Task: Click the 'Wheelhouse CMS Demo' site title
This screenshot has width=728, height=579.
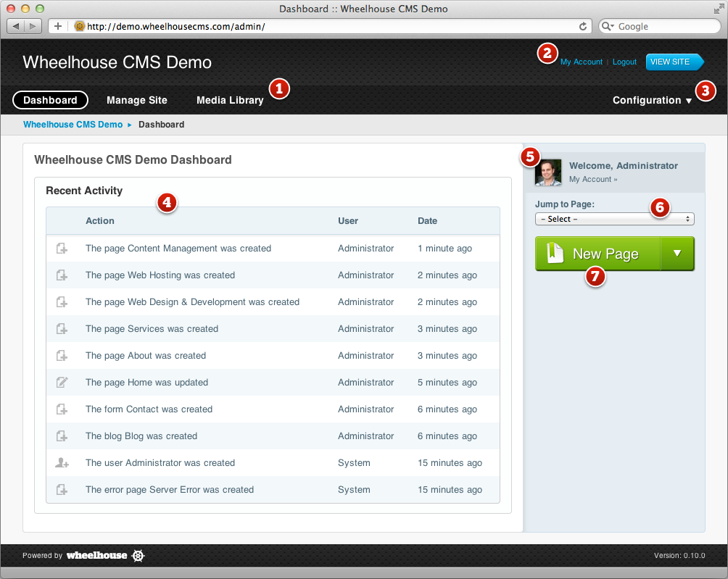Action: (x=117, y=62)
